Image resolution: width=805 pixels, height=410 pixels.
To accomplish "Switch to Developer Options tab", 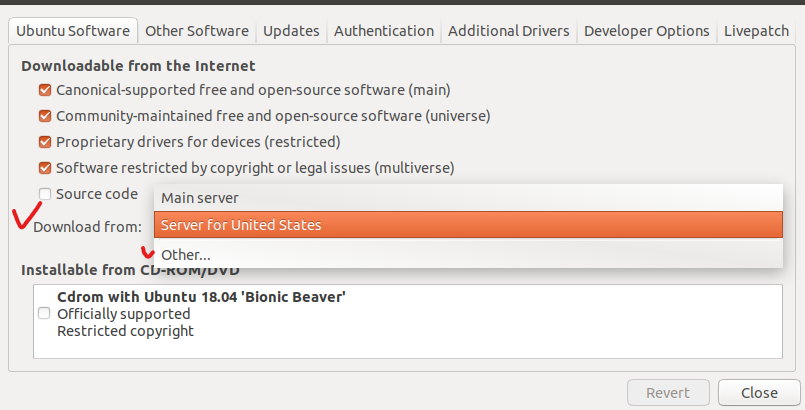I will click(x=647, y=31).
